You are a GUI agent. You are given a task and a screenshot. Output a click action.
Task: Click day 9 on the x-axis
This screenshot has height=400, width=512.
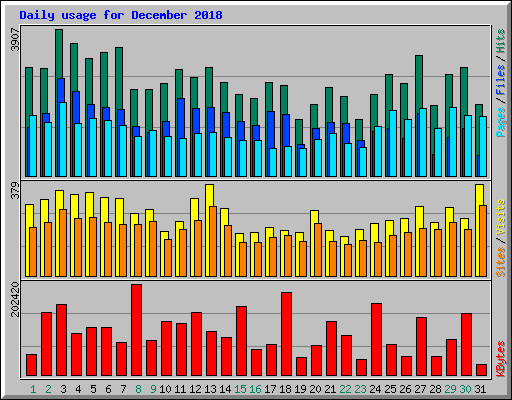tap(153, 389)
